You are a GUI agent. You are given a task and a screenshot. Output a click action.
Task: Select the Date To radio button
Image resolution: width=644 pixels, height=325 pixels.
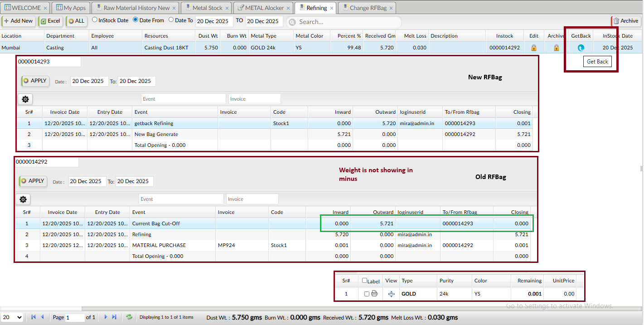171,20
